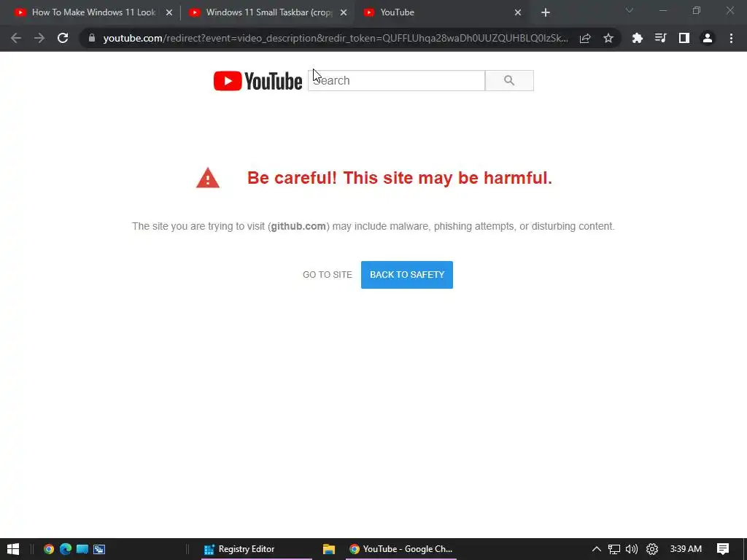The height and width of the screenshot is (560, 747).
Task: Toggle Chrome side panel
Action: (x=684, y=38)
